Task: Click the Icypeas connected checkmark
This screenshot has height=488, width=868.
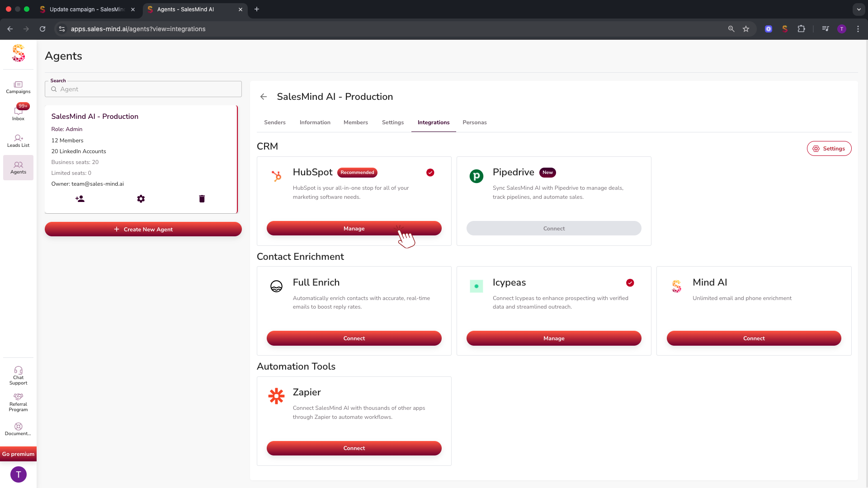Action: point(630,283)
